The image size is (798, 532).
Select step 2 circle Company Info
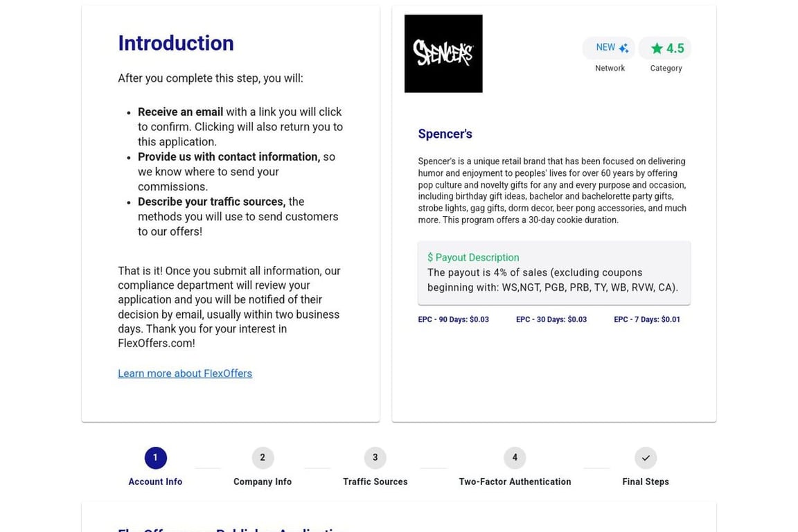[x=263, y=458]
